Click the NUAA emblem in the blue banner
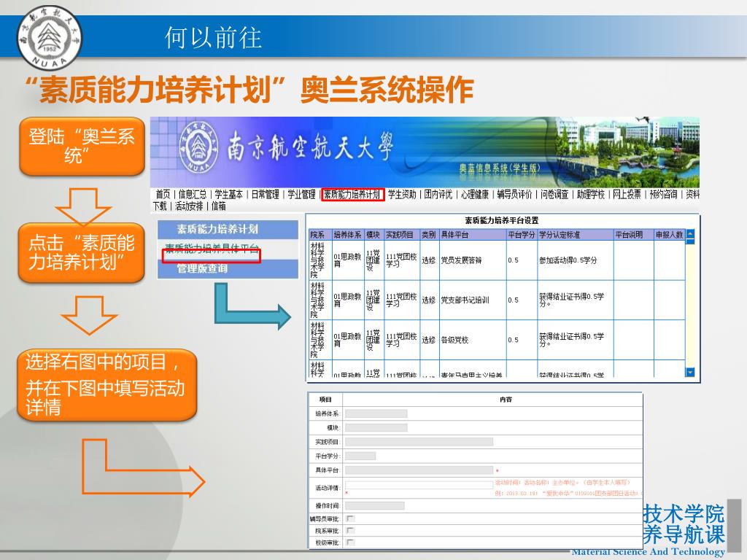 pyautogui.click(x=198, y=147)
